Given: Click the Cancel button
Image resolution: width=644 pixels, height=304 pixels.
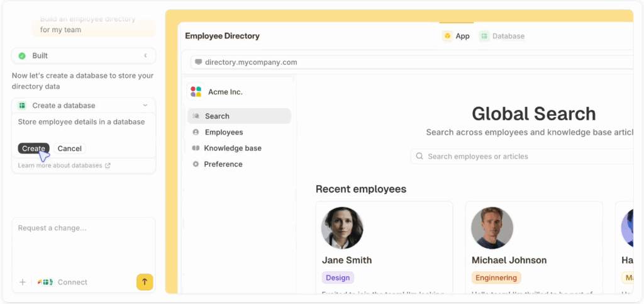Looking at the screenshot, I should click(x=69, y=149).
